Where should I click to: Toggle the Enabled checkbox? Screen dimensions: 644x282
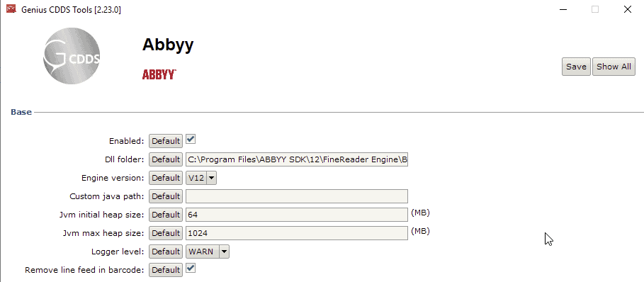191,139
